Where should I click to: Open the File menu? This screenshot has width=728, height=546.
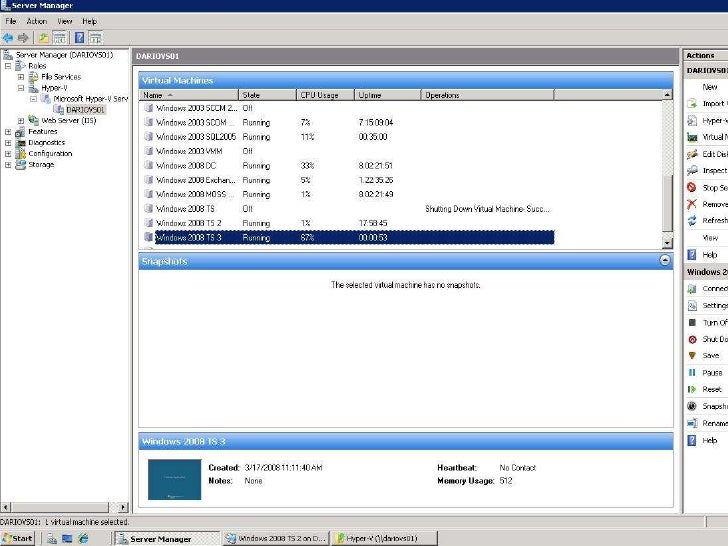(11, 21)
